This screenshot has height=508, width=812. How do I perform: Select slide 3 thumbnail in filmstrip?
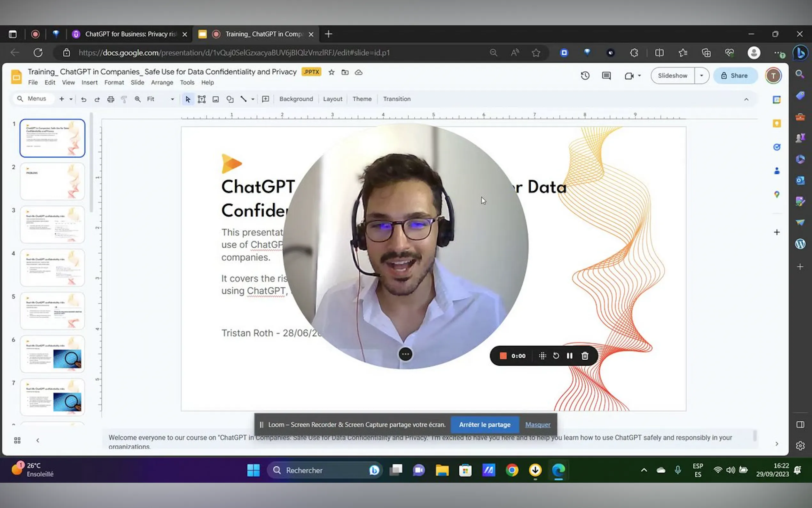(x=52, y=225)
